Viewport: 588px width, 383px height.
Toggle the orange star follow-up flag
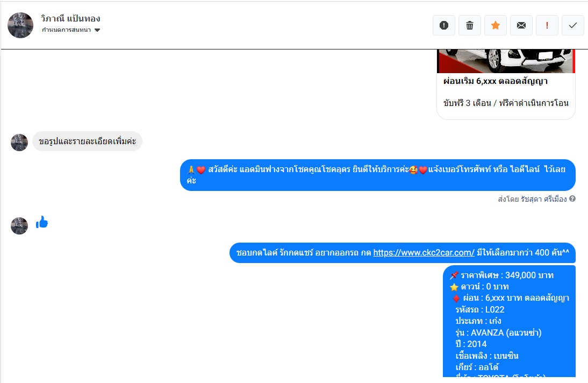[x=496, y=25]
